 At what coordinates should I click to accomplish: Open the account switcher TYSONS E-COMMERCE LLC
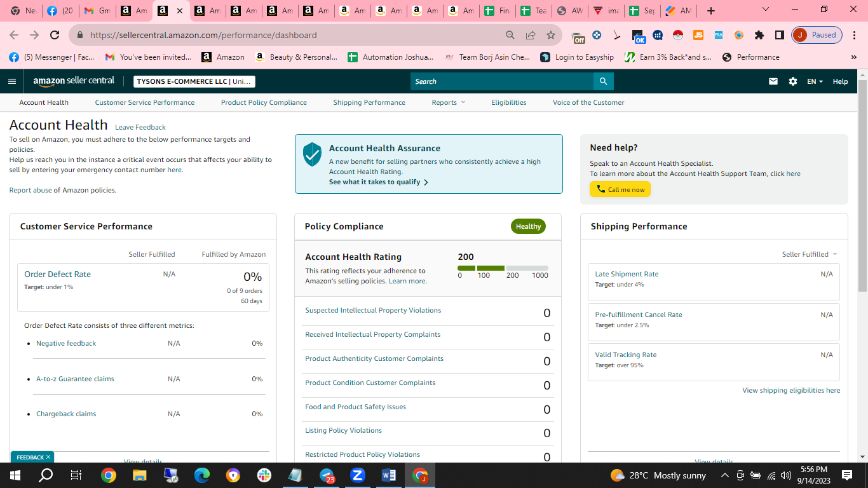point(194,81)
